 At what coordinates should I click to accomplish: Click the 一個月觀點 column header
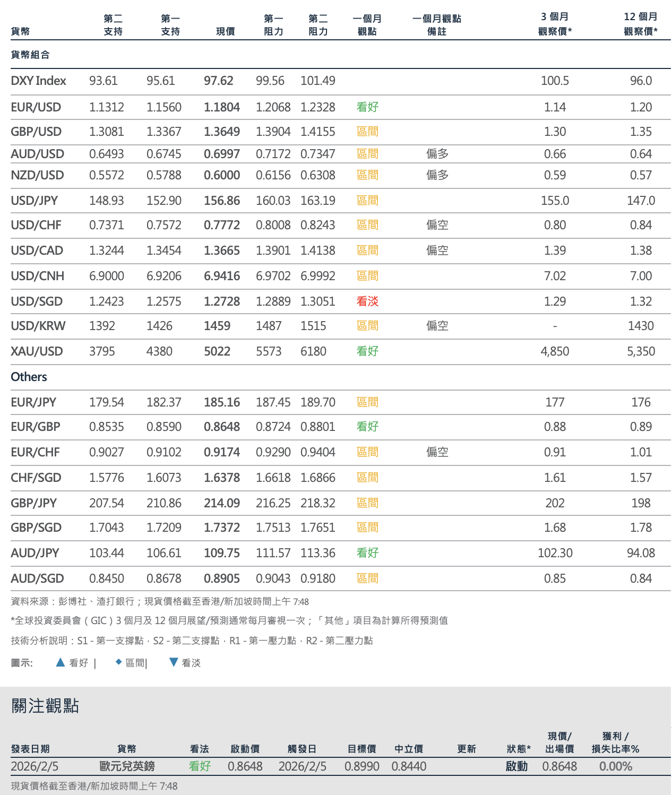pos(367,25)
